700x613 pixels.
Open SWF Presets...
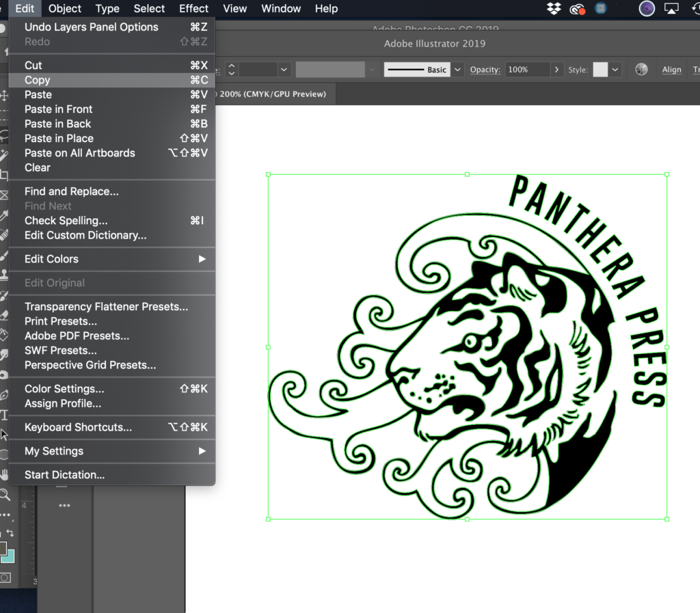(111, 351)
